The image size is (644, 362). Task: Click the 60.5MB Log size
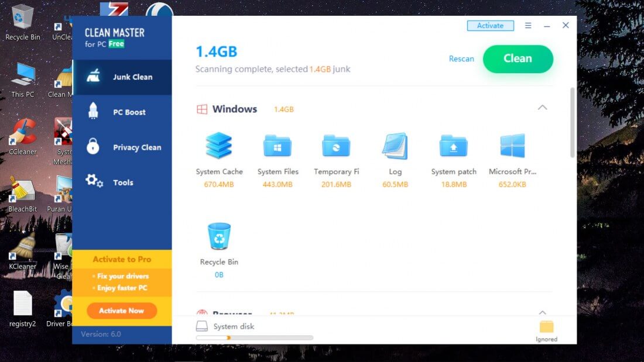click(395, 185)
